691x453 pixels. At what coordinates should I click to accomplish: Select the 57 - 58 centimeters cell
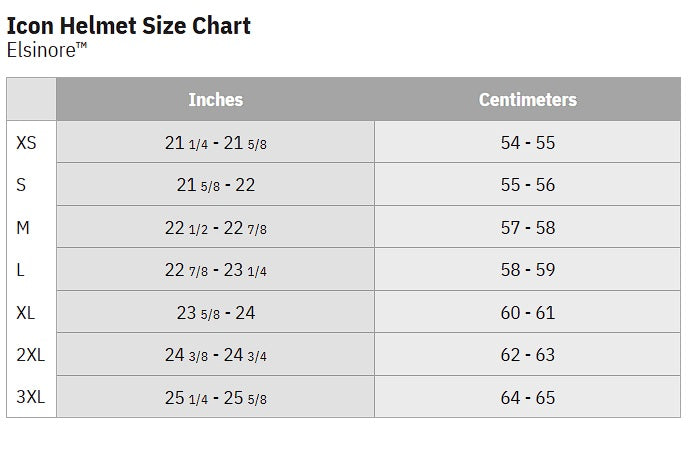(527, 228)
